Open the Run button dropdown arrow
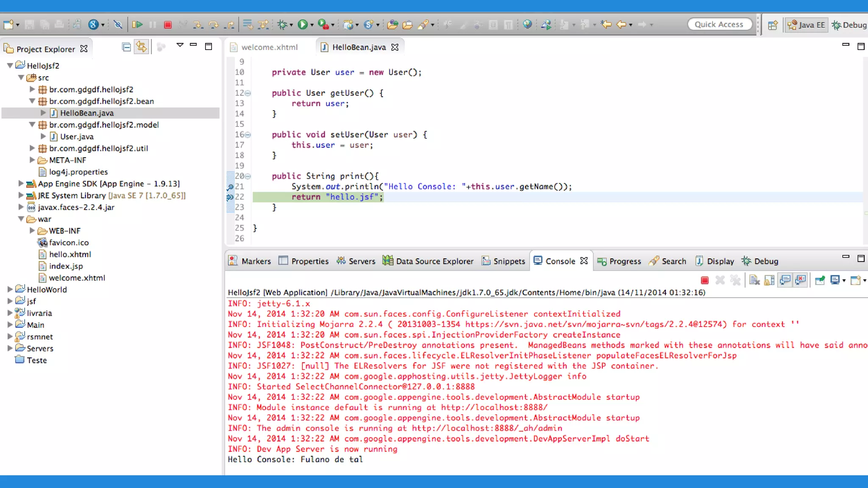This screenshot has height=488, width=868. [x=312, y=25]
